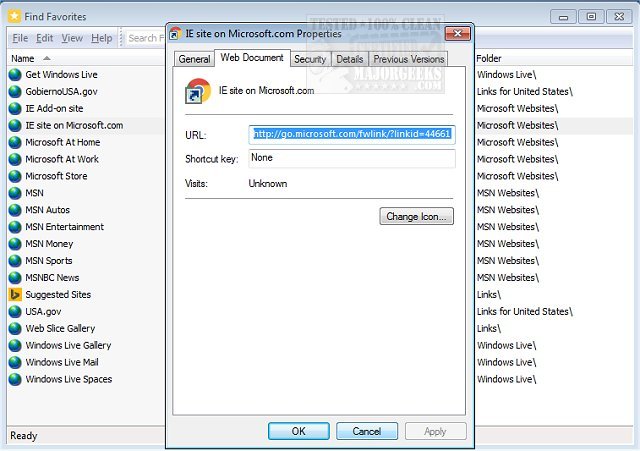Viewport: 640px width, 451px height.
Task: Click the globe icon beside MSN Money
Action: pyautogui.click(x=15, y=244)
